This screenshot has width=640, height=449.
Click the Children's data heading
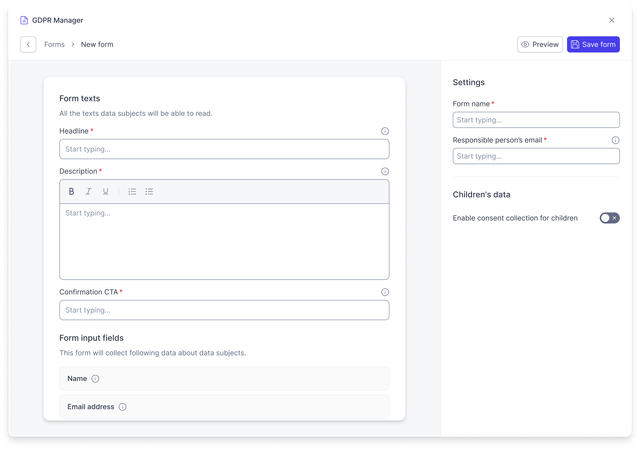pos(481,195)
